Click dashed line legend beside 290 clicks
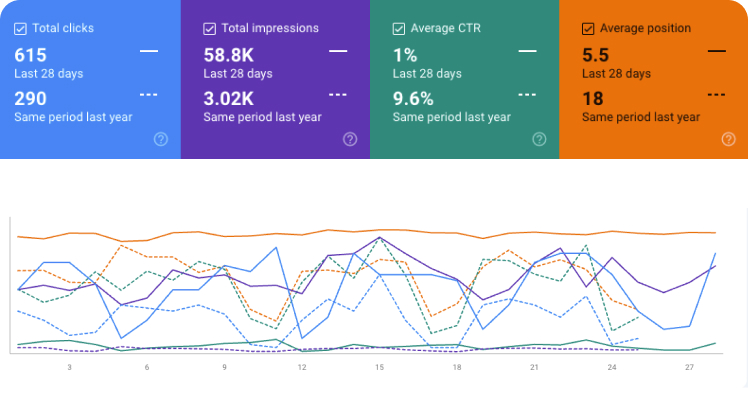 tap(149, 95)
